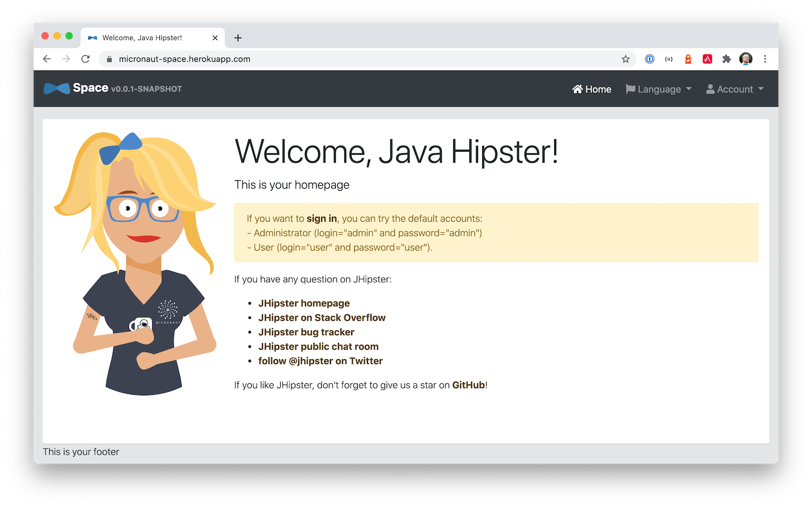
Task: Open the Chrome three-dot menu
Action: pyautogui.click(x=765, y=59)
